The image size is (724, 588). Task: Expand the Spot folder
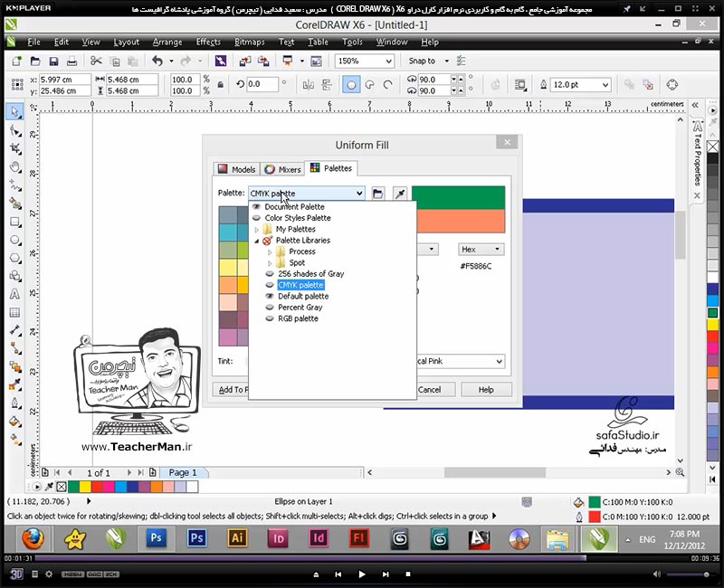(x=270, y=263)
